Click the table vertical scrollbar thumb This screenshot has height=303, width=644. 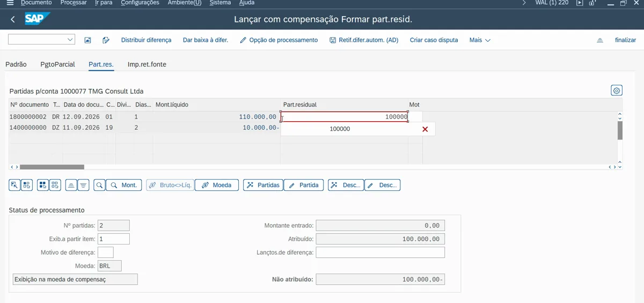620,130
